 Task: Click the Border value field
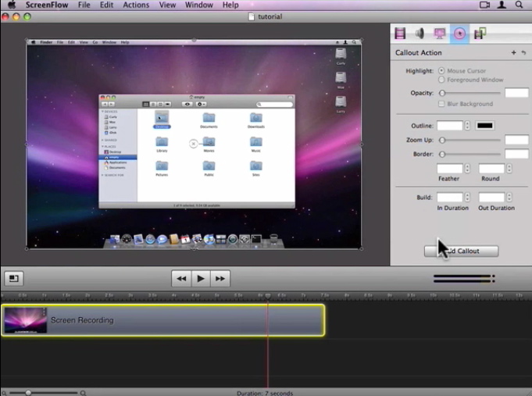(x=516, y=154)
